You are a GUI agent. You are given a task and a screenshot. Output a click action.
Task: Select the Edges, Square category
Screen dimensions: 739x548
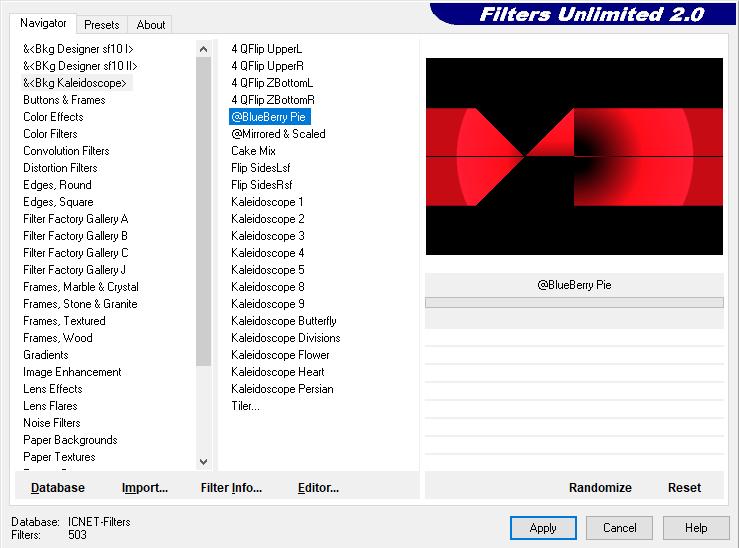coord(58,202)
